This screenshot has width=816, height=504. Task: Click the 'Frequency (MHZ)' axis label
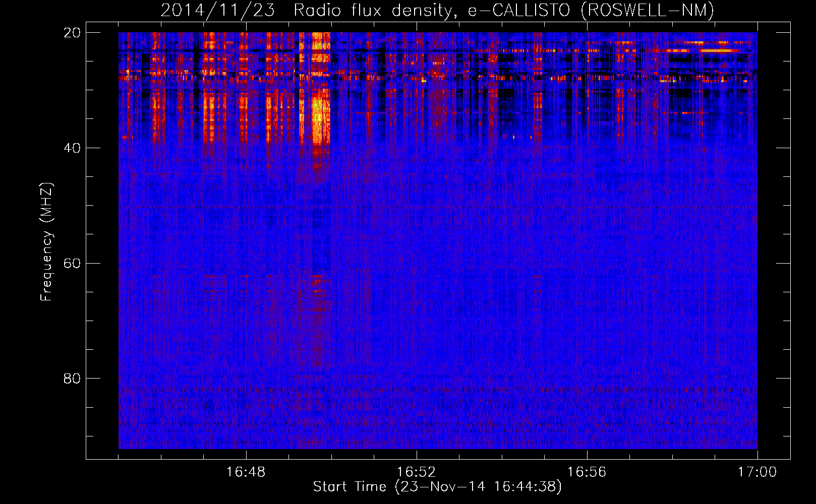click(46, 242)
